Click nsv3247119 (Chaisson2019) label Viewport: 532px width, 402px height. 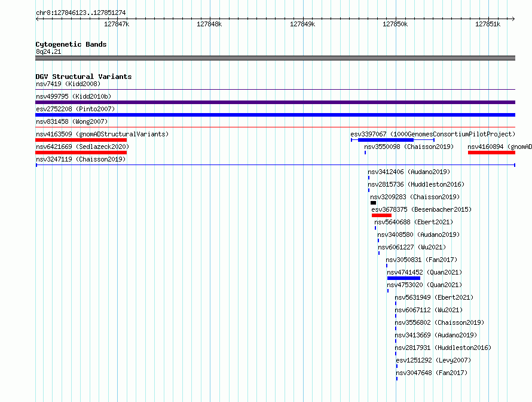[x=81, y=159]
